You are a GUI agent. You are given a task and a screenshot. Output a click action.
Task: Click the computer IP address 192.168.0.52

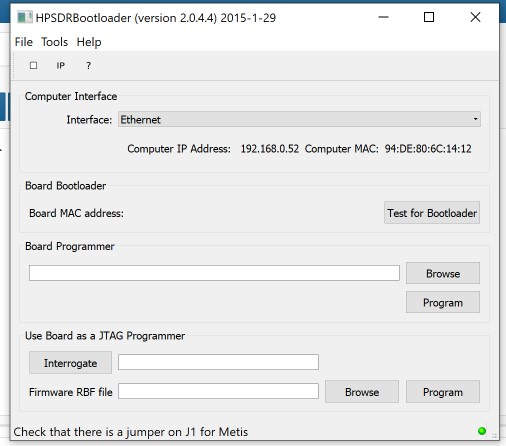click(270, 149)
